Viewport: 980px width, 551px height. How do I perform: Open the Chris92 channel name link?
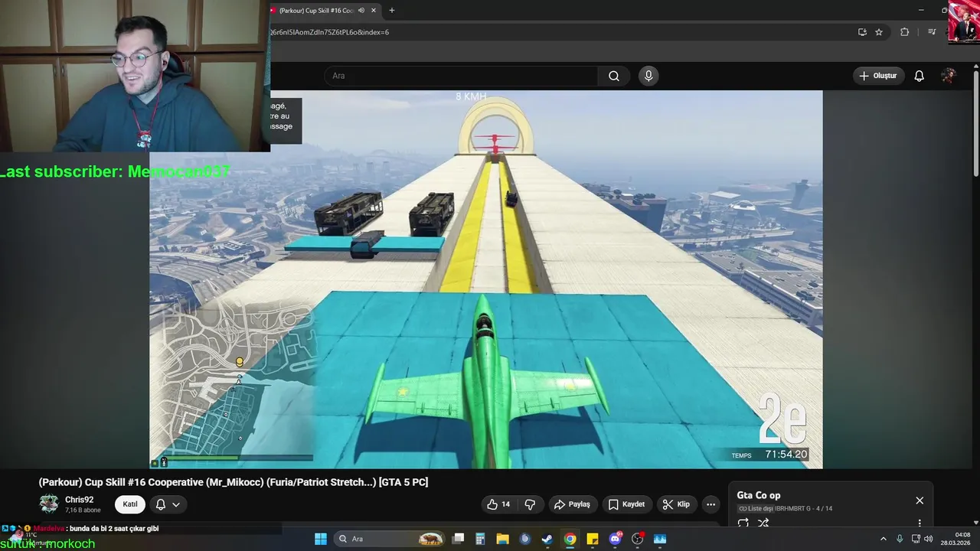[x=79, y=500]
